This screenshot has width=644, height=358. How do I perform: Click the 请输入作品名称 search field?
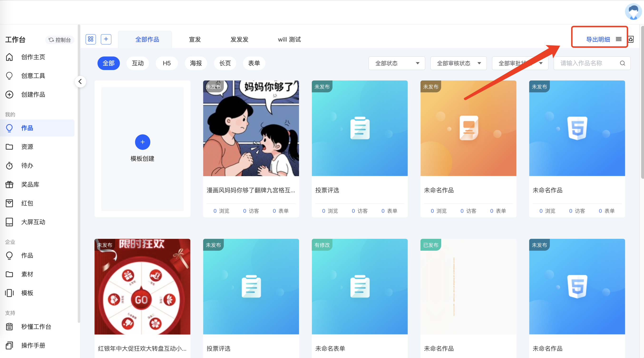585,63
